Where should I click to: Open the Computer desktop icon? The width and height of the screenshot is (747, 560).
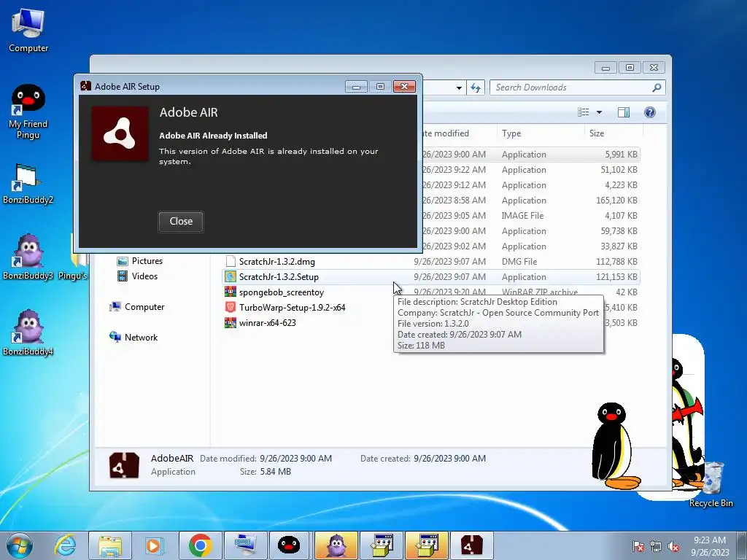click(x=28, y=31)
